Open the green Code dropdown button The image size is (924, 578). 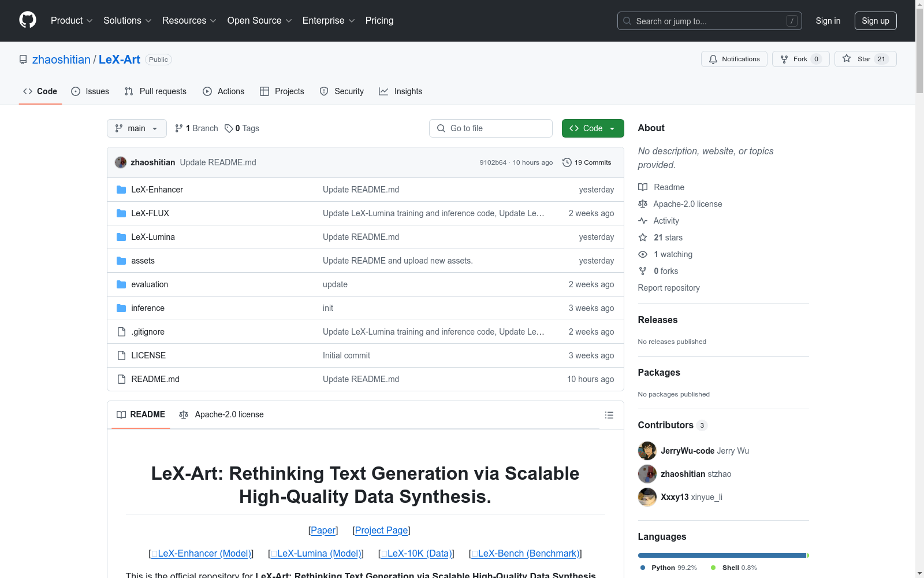click(593, 128)
